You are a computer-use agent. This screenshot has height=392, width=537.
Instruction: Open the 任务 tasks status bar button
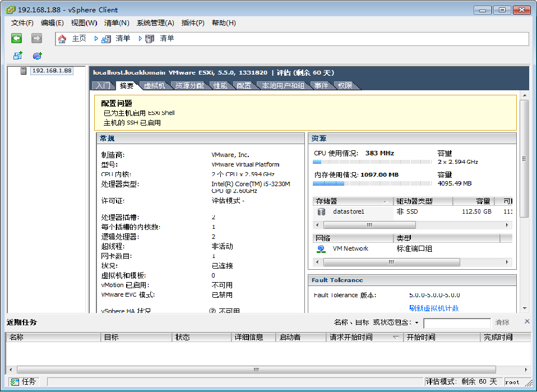pos(24,382)
